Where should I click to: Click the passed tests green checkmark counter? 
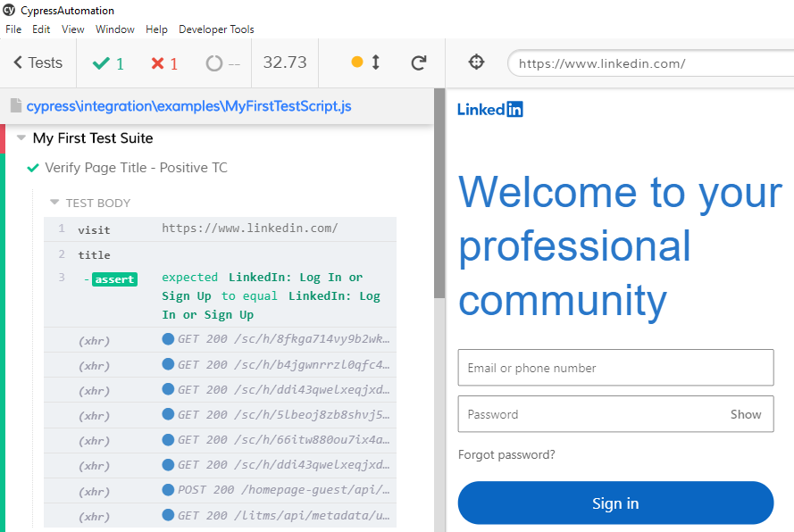tap(108, 63)
